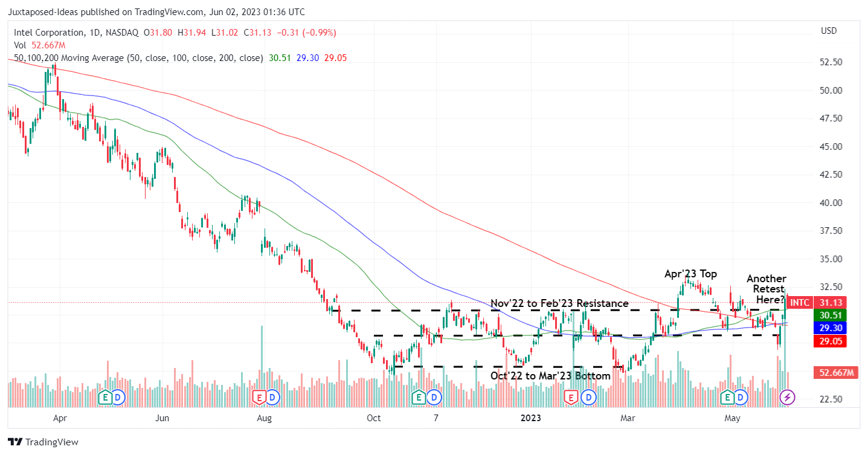Click the dividend D marker between Apr and Jun
This screenshot has width=868, height=455.
point(118,397)
